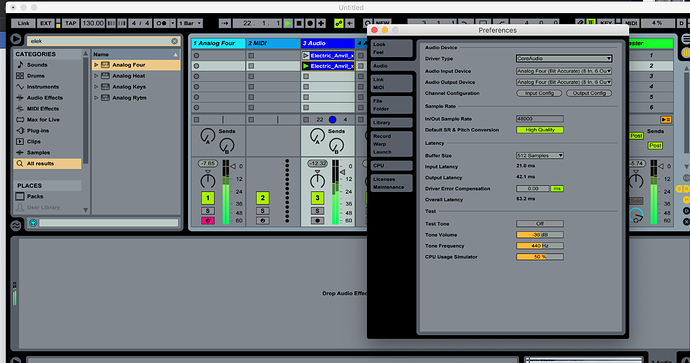Screen dimensions: 690x363
Task: Toggle the metronome button
Action: 161,23
